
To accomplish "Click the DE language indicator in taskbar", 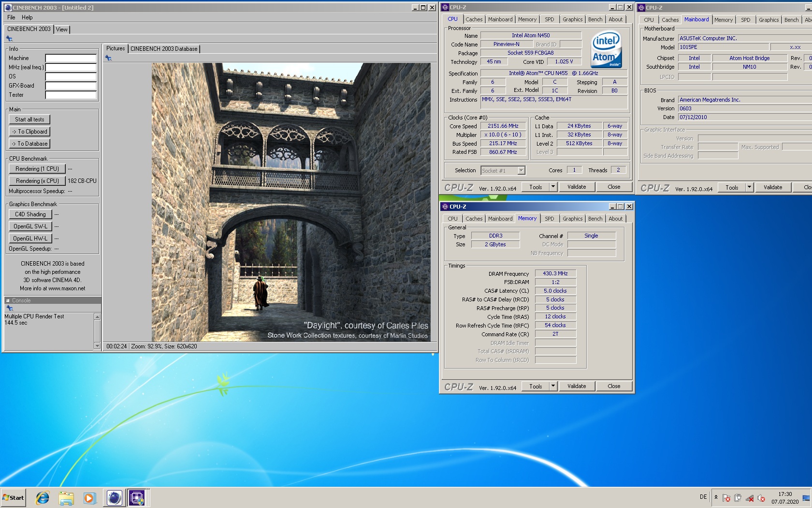I will (703, 497).
